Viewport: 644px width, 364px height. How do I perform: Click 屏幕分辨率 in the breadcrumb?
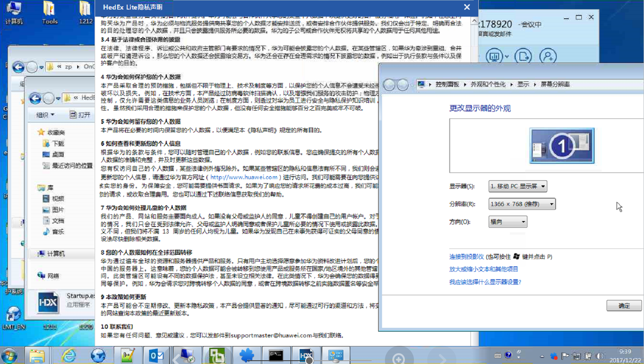tap(555, 84)
